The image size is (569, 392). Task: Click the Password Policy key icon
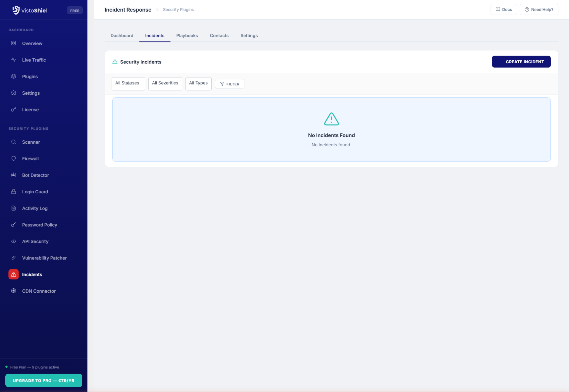(14, 224)
